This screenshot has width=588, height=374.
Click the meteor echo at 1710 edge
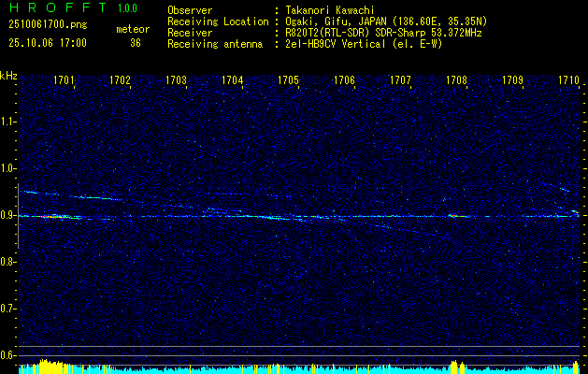pyautogui.click(x=575, y=213)
